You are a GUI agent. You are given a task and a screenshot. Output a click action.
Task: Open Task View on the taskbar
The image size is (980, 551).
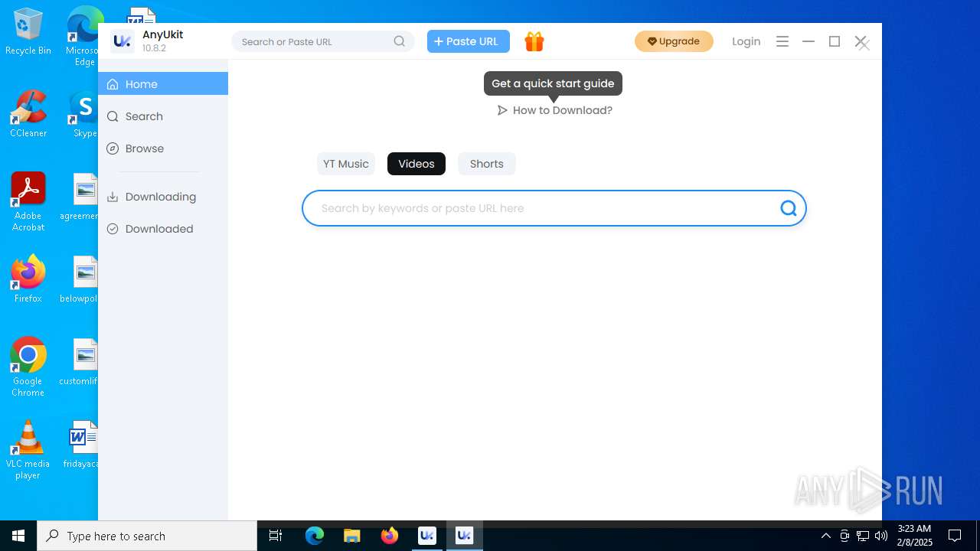click(276, 536)
